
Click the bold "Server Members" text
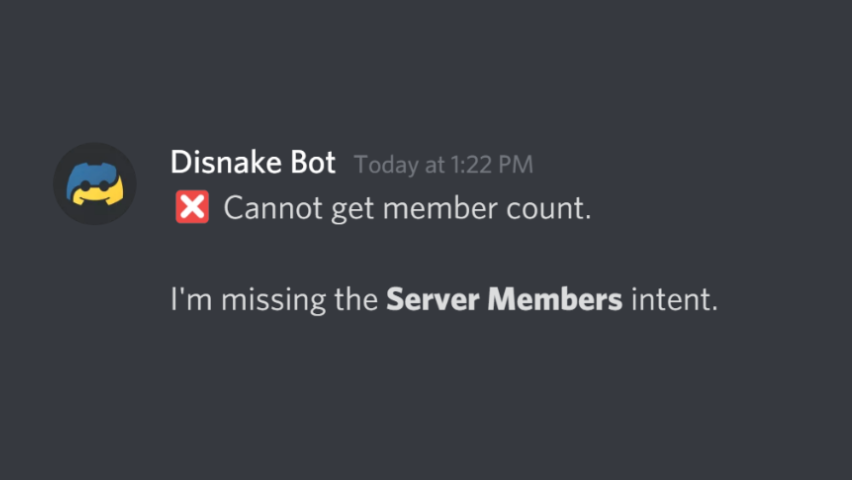504,299
